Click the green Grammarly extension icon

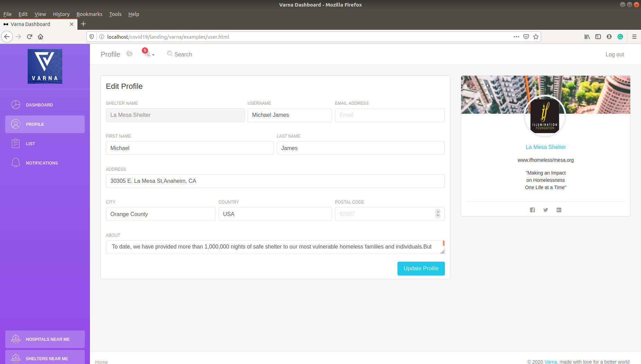coord(620,37)
